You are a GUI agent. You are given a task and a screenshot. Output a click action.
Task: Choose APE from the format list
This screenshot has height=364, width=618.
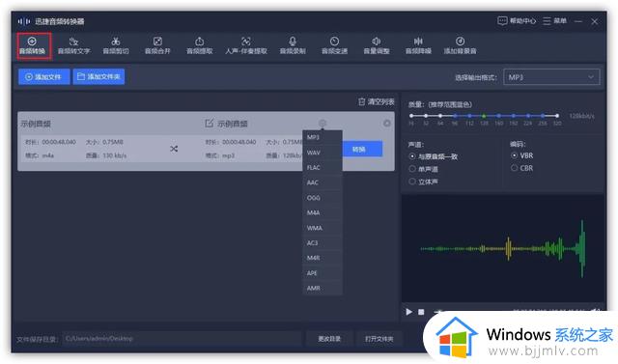tap(322, 273)
